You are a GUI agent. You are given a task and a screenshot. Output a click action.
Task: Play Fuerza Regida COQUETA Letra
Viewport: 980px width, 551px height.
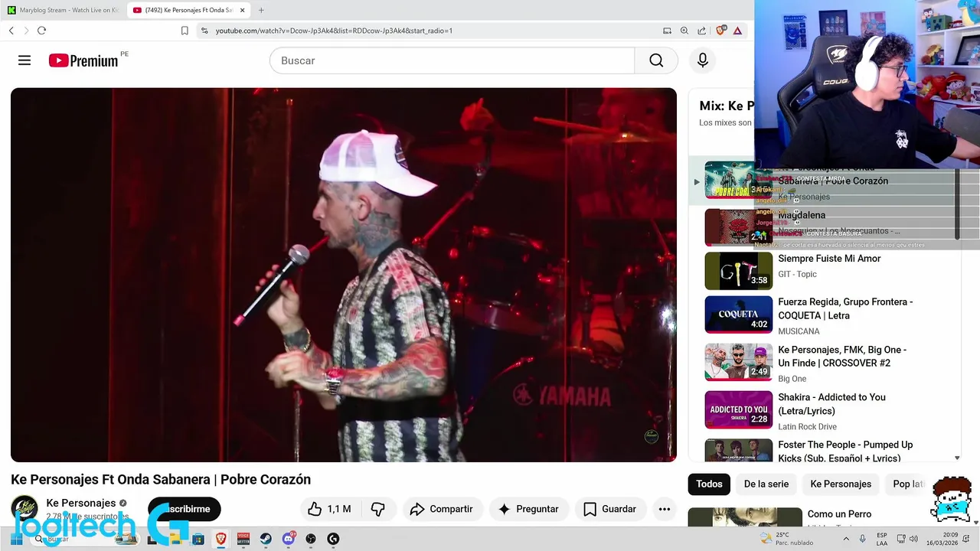pos(845,308)
